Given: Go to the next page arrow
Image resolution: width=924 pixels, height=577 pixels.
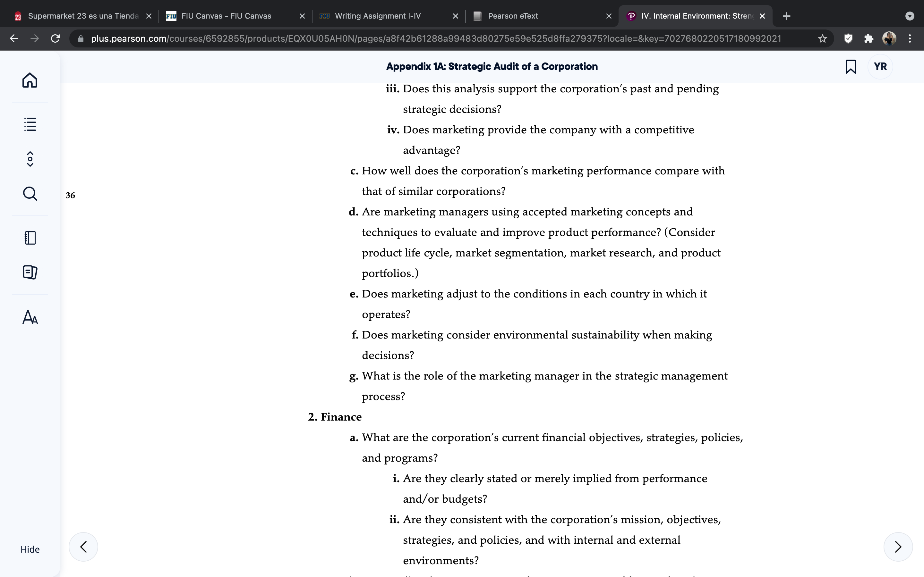Looking at the screenshot, I should [898, 547].
